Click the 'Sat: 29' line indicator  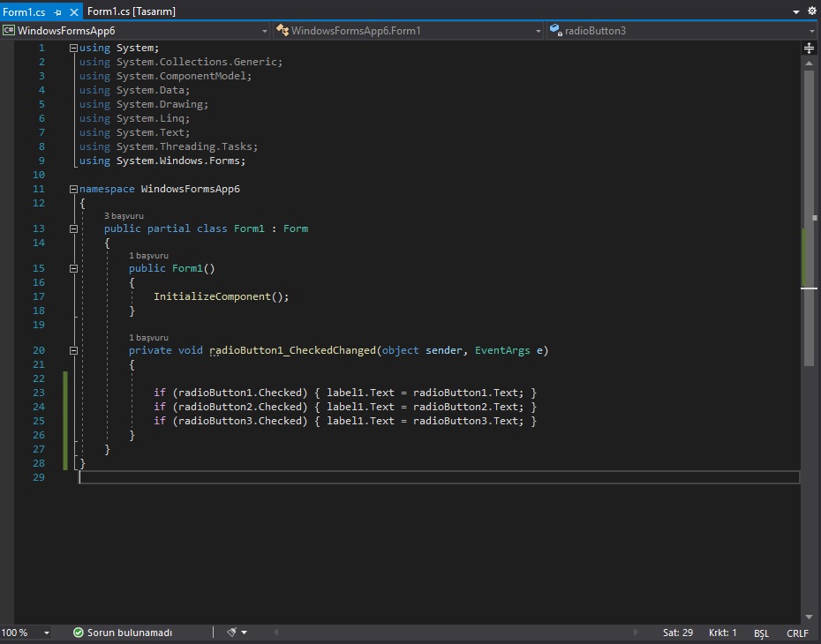pos(677,633)
